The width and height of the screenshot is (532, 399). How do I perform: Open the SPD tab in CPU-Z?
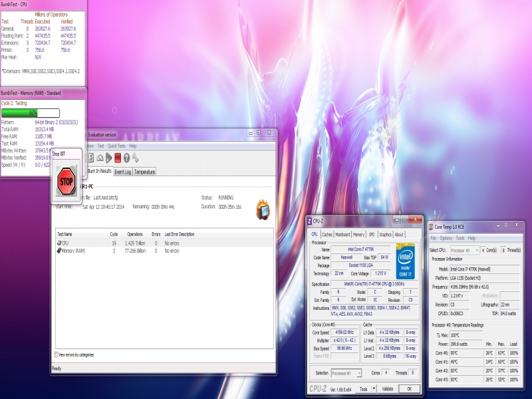(x=372, y=235)
